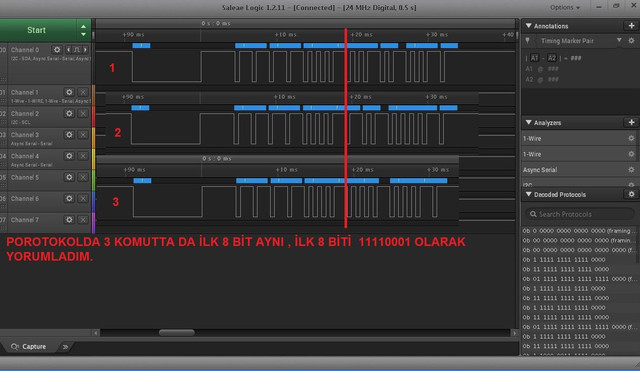Collapse the Analyzers panel triangle
This screenshot has height=371, width=640.
(529, 122)
